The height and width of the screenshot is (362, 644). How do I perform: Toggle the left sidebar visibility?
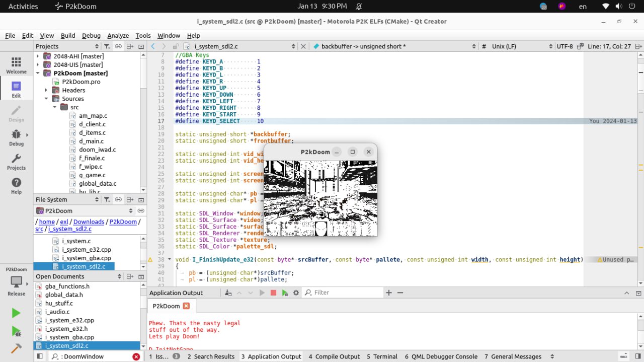[x=40, y=356]
